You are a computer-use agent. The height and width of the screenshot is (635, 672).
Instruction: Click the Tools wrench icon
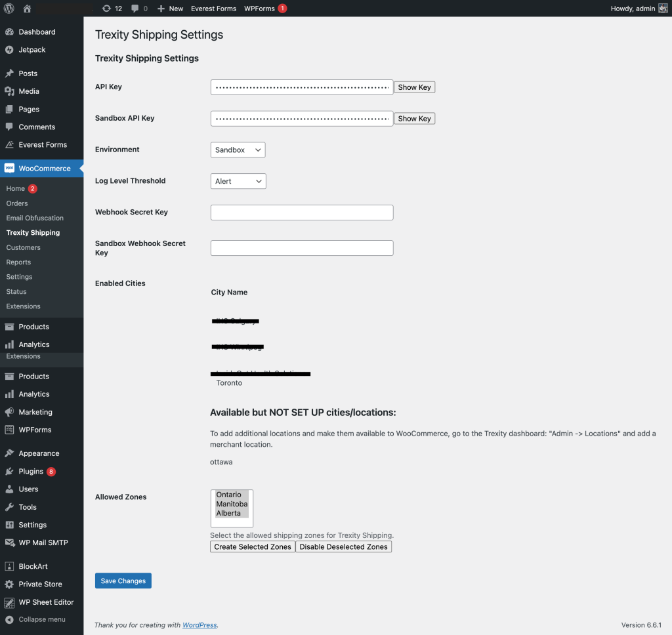point(9,507)
